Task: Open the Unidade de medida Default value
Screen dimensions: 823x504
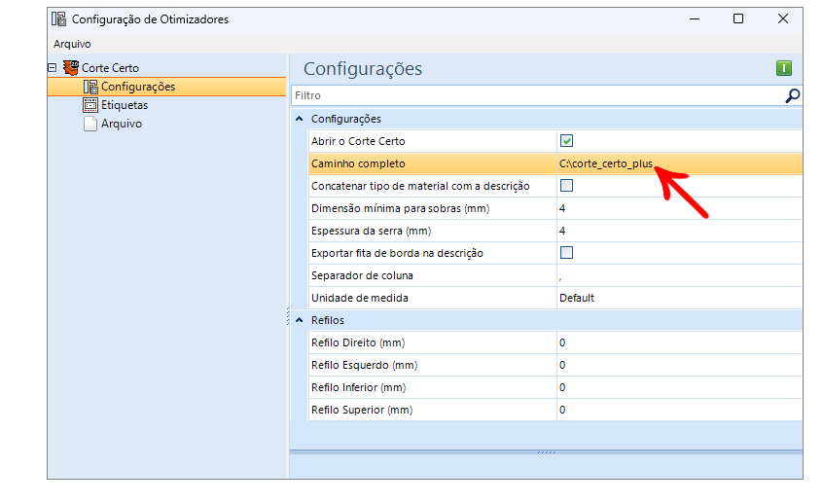Action: (680, 298)
